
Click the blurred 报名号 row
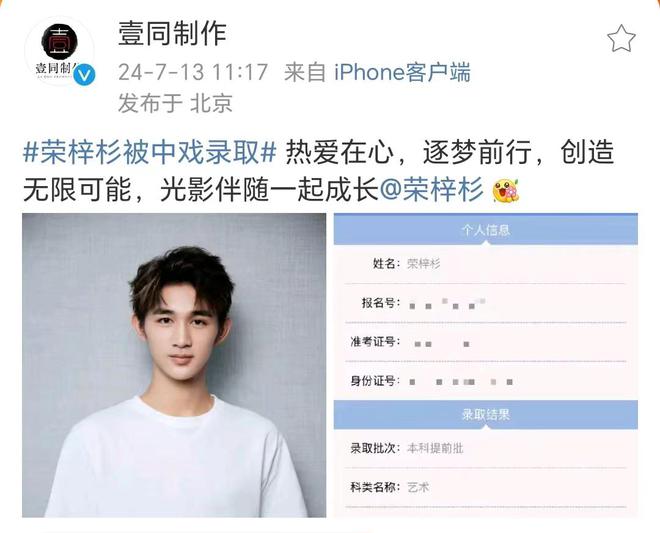tap(486, 303)
